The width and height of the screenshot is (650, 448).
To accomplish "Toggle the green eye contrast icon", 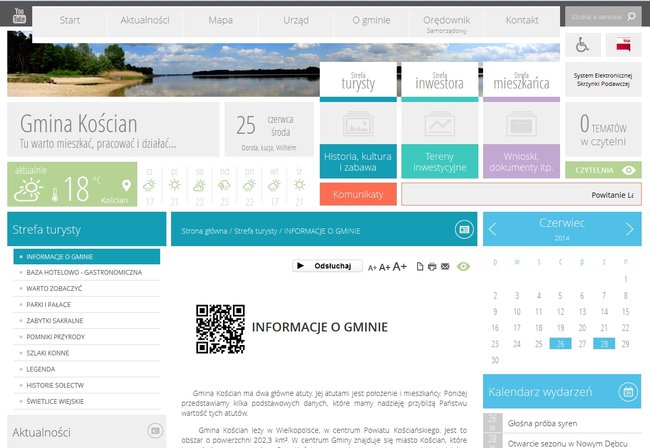I will 463,267.
